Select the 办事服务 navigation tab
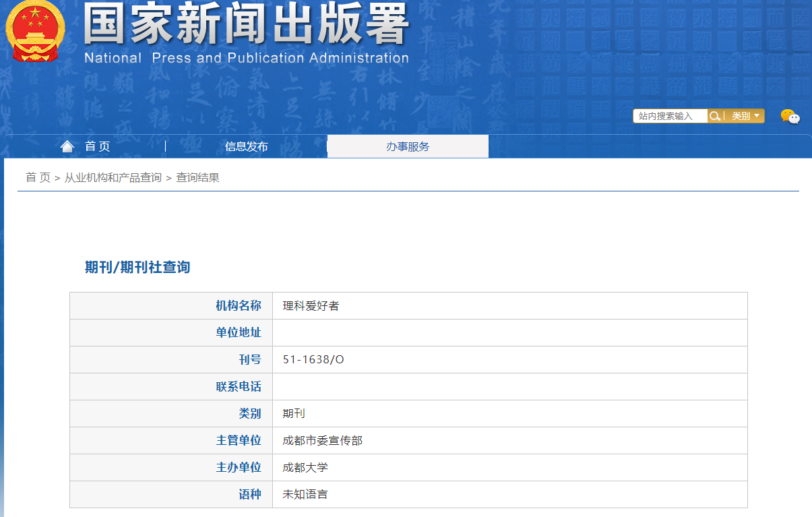 [x=408, y=146]
